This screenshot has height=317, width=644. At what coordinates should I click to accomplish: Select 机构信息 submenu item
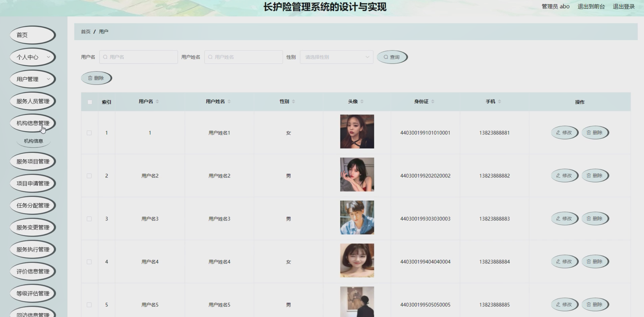pos(33,141)
